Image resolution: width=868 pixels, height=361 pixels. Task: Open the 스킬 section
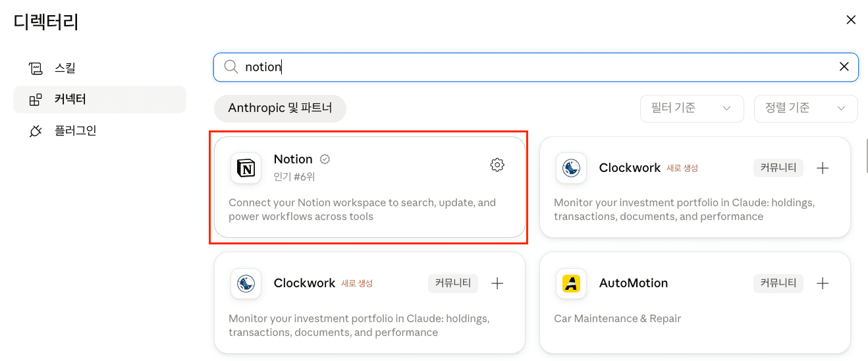point(99,68)
